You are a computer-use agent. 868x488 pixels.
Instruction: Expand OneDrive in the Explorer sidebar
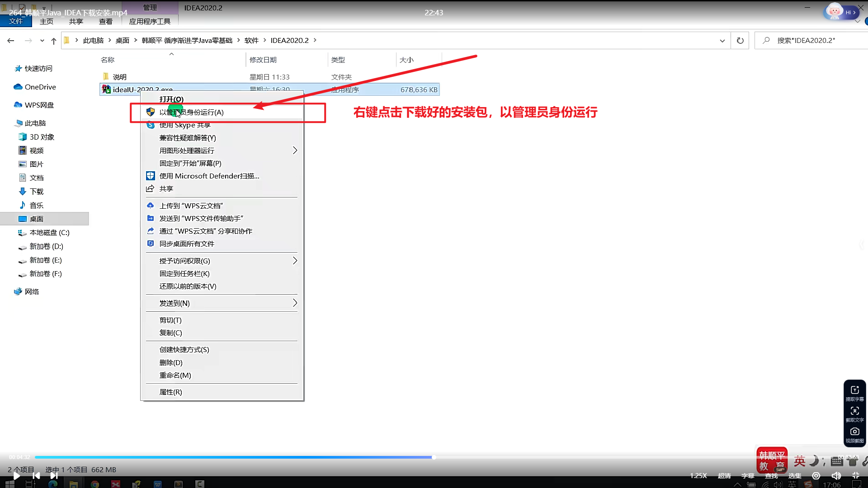(39, 87)
